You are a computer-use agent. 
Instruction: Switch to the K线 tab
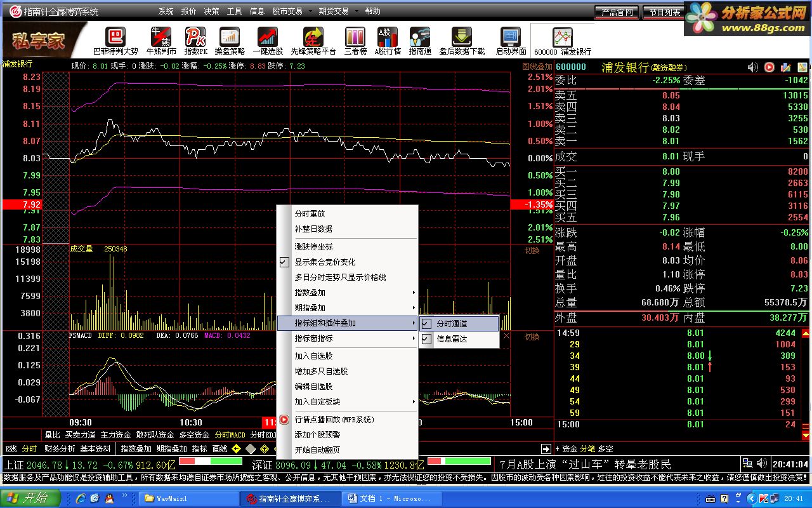tap(11, 450)
